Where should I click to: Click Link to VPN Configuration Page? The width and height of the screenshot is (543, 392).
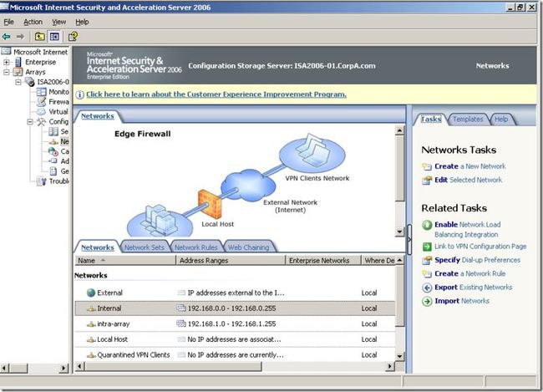point(480,247)
